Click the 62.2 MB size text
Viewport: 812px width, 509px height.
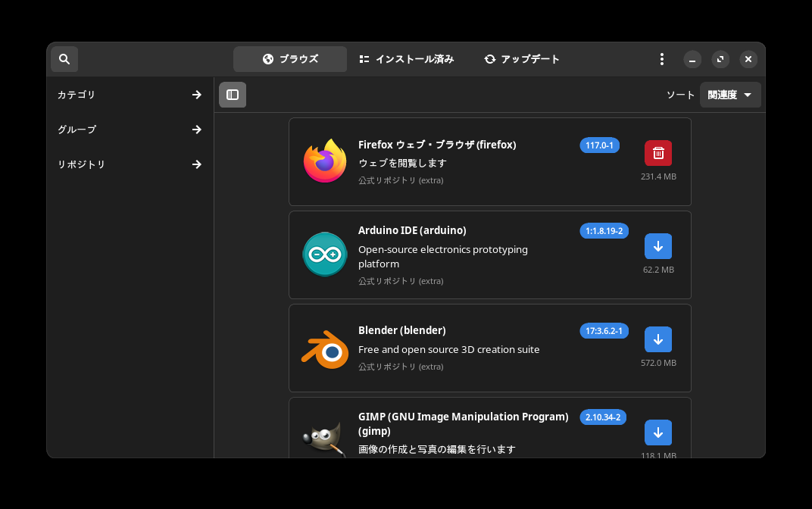click(x=658, y=270)
